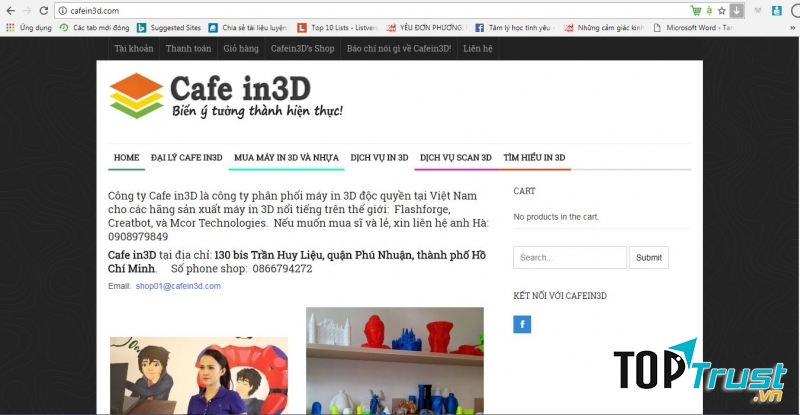The height and width of the screenshot is (415, 800).
Task: Open Các tab mới đóng bookmark
Action: pyautogui.click(x=94, y=28)
